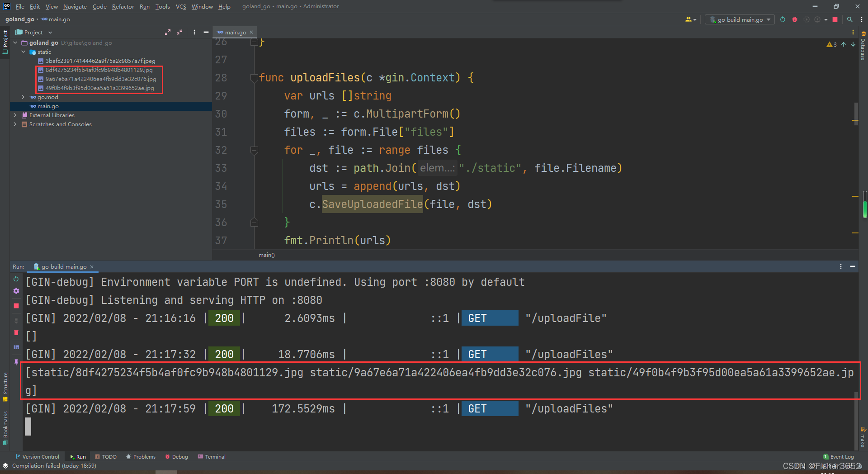Toggle the Bookmarks side tool window

(x=5, y=428)
